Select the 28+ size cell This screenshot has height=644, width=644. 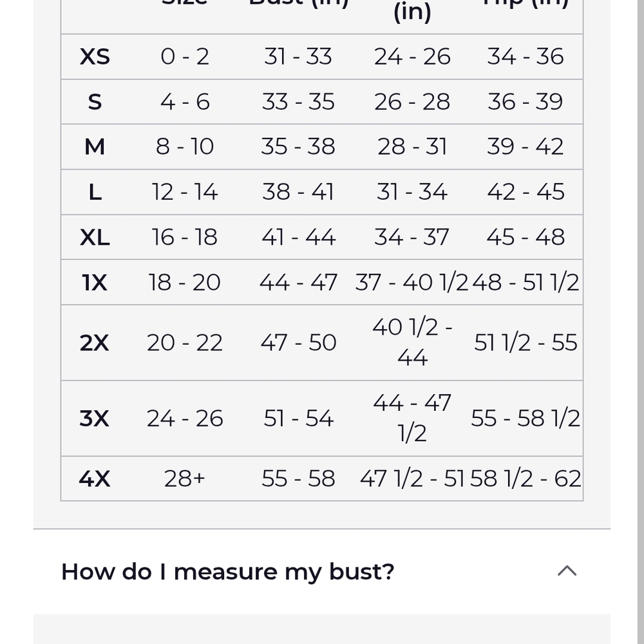pyautogui.click(x=185, y=479)
